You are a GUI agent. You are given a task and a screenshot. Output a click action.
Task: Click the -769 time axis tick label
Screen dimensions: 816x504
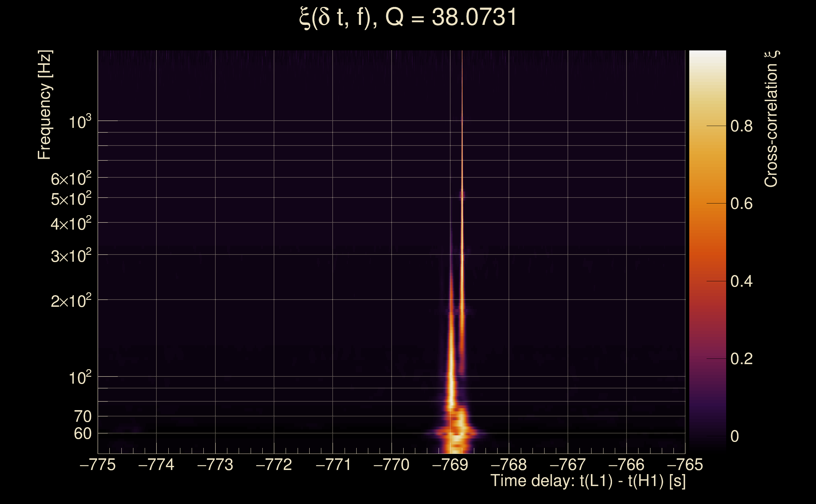(450, 465)
